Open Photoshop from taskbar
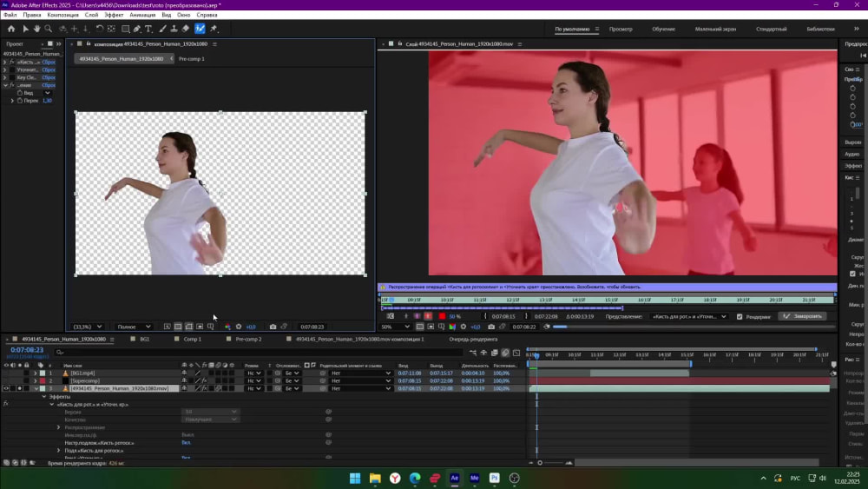 [x=495, y=478]
